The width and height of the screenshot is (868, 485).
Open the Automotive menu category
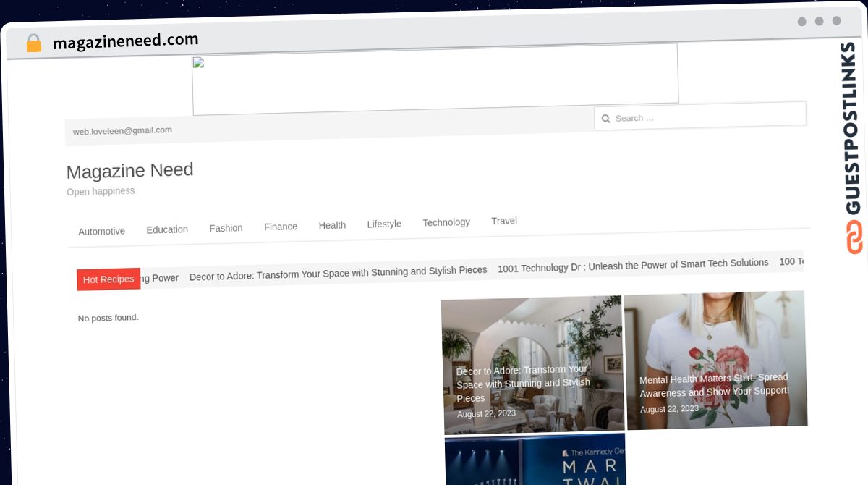coord(101,231)
